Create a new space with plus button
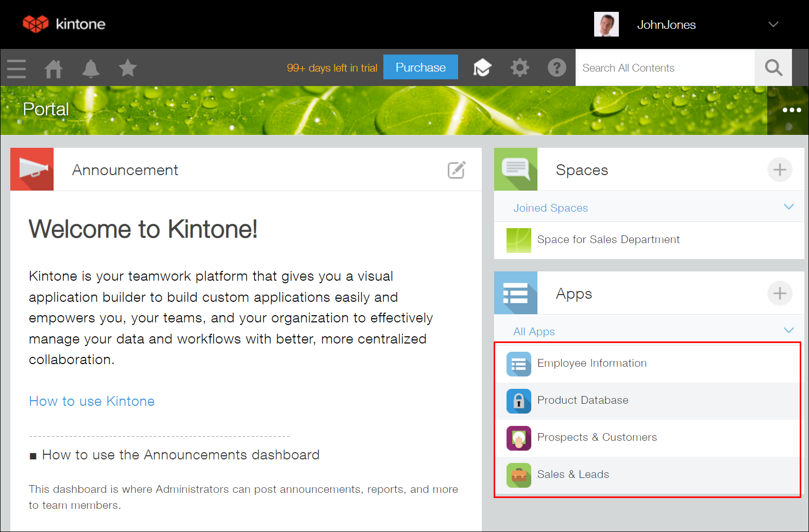Viewport: 809px width, 532px height. coord(780,169)
